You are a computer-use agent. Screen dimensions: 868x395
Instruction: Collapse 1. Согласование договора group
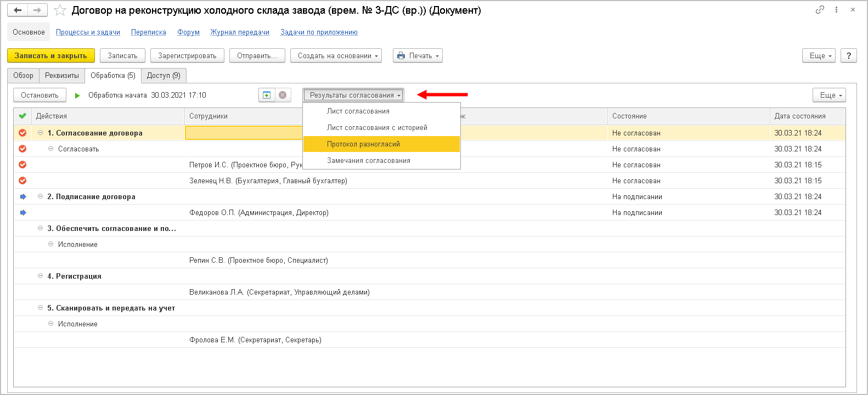click(x=40, y=133)
